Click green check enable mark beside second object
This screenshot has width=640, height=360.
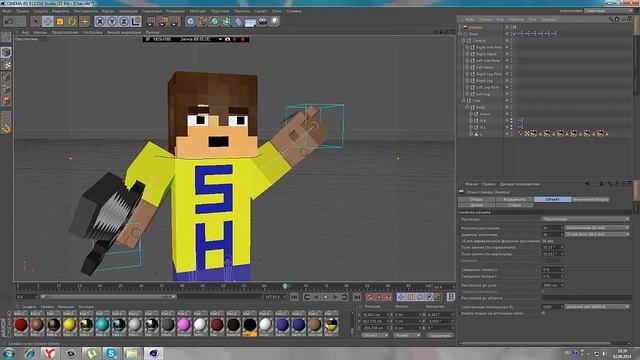pos(515,34)
